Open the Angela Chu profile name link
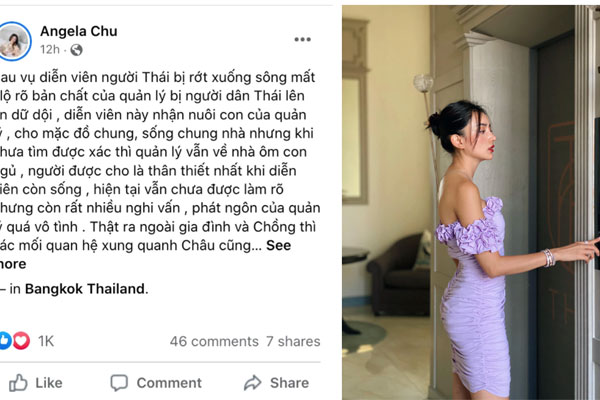 click(x=79, y=31)
